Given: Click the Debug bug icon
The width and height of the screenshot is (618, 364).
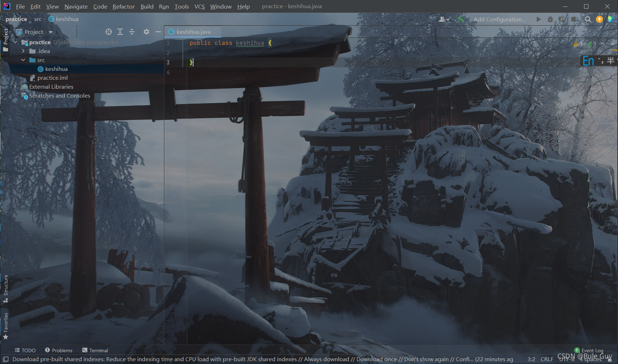Looking at the screenshot, I should [550, 19].
